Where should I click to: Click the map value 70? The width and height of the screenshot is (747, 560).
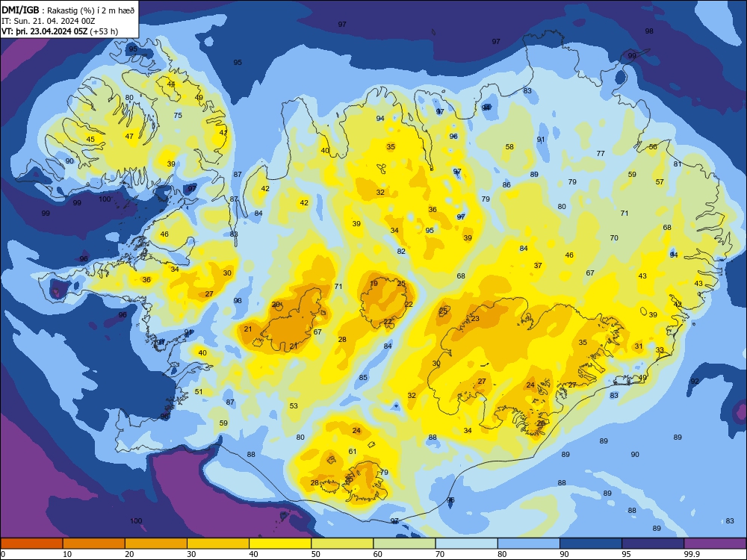coord(614,237)
